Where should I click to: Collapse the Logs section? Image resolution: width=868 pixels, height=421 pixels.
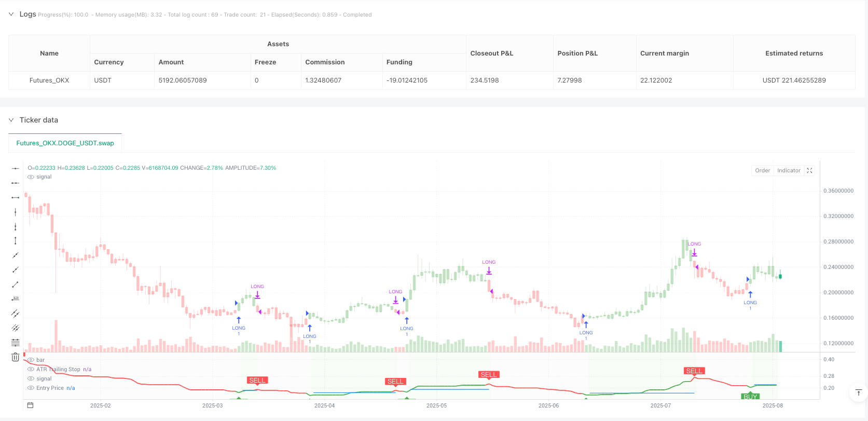11,15
